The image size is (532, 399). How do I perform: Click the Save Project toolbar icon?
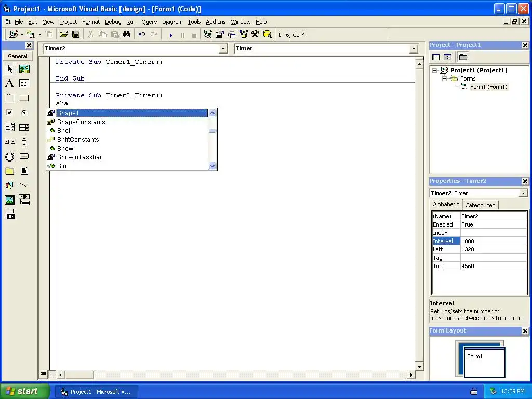click(x=76, y=35)
